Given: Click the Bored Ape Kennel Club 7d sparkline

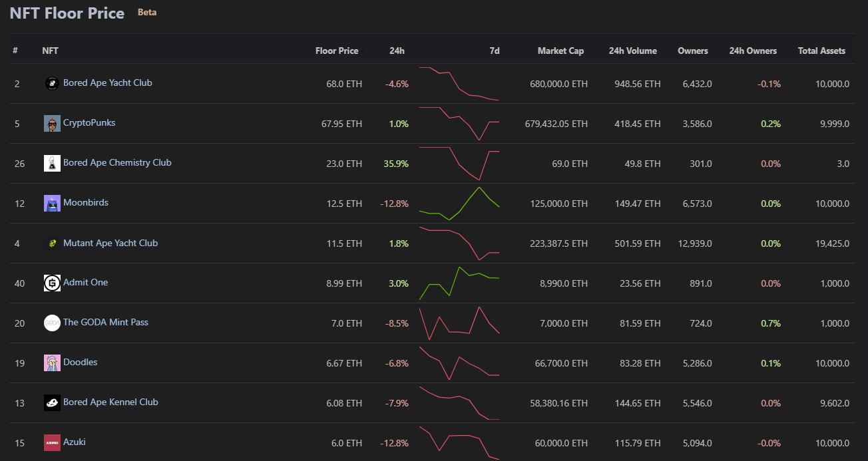Looking at the screenshot, I should pos(459,403).
